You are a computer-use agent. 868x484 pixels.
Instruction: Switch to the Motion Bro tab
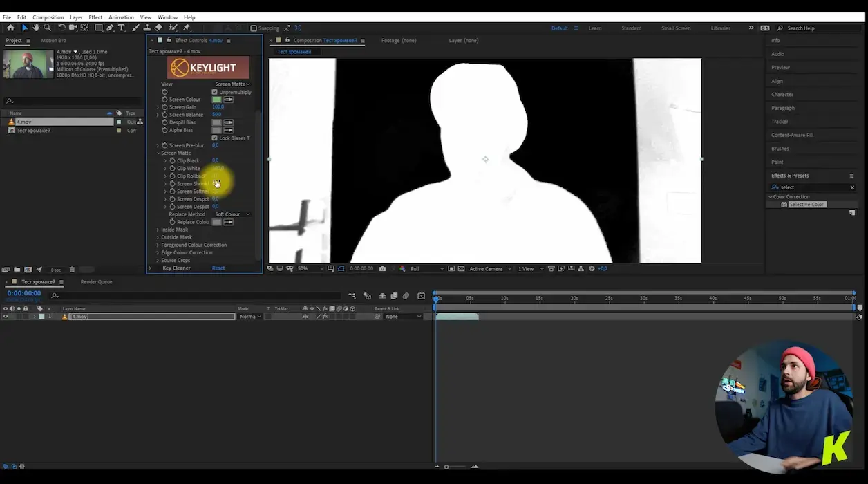tap(54, 41)
